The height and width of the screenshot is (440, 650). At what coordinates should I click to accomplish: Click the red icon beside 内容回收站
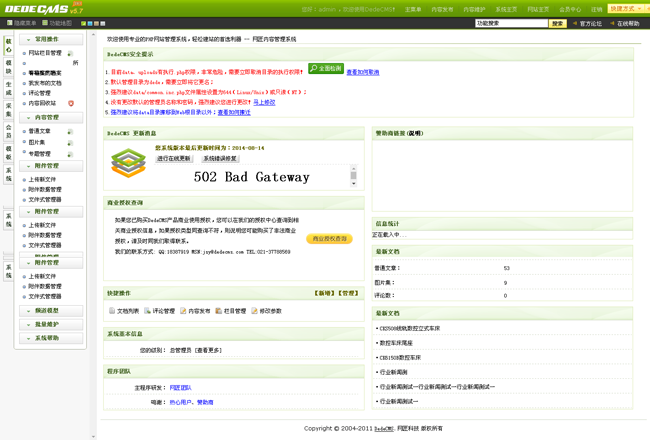click(x=71, y=103)
